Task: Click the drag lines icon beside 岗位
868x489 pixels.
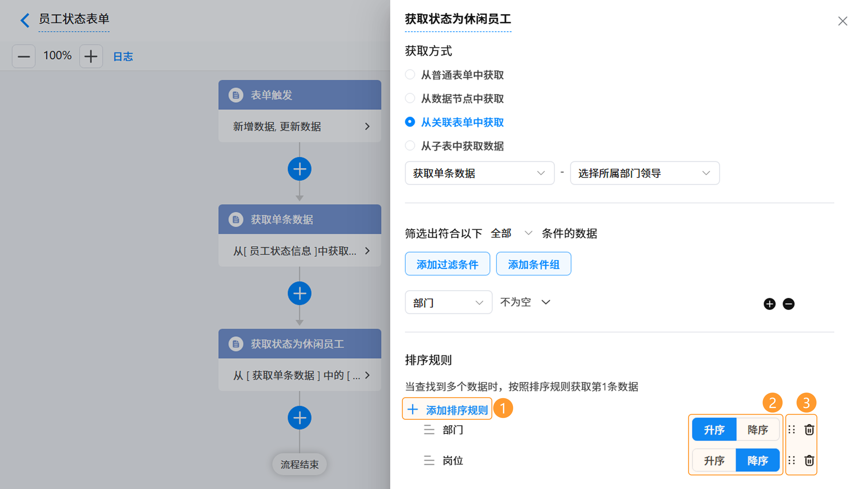Action: pyautogui.click(x=429, y=460)
